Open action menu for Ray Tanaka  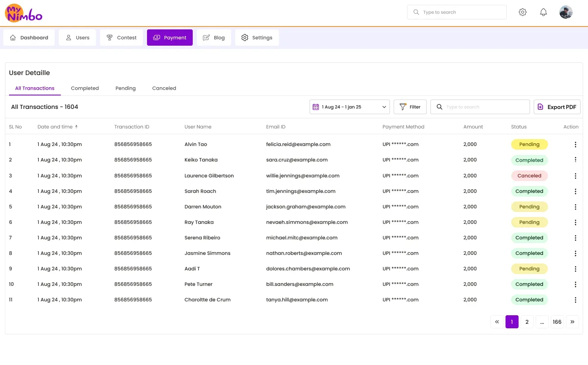(x=575, y=222)
